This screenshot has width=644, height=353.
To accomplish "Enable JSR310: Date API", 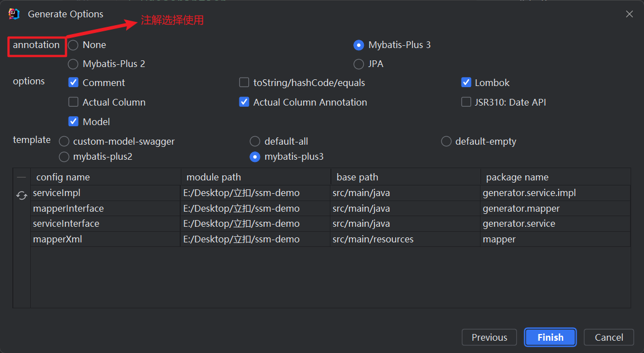I will [467, 102].
